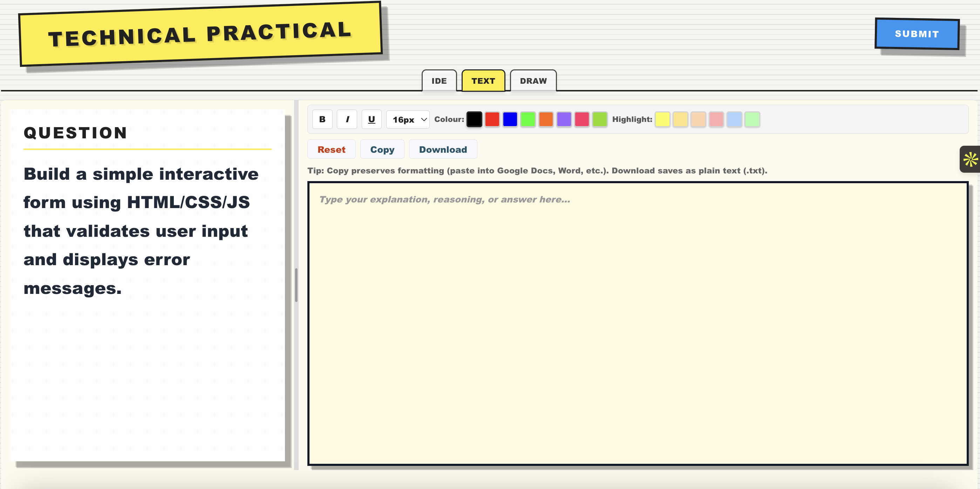Apply the yellow highlight swatch
980x489 pixels.
click(662, 119)
